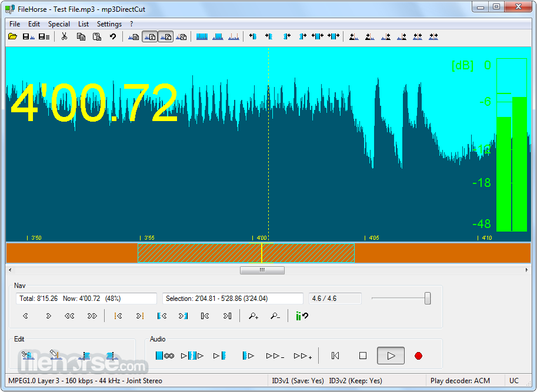Image resolution: width=537 pixels, height=392 pixels.
Task: Click the green dB level meter
Action: point(512,145)
